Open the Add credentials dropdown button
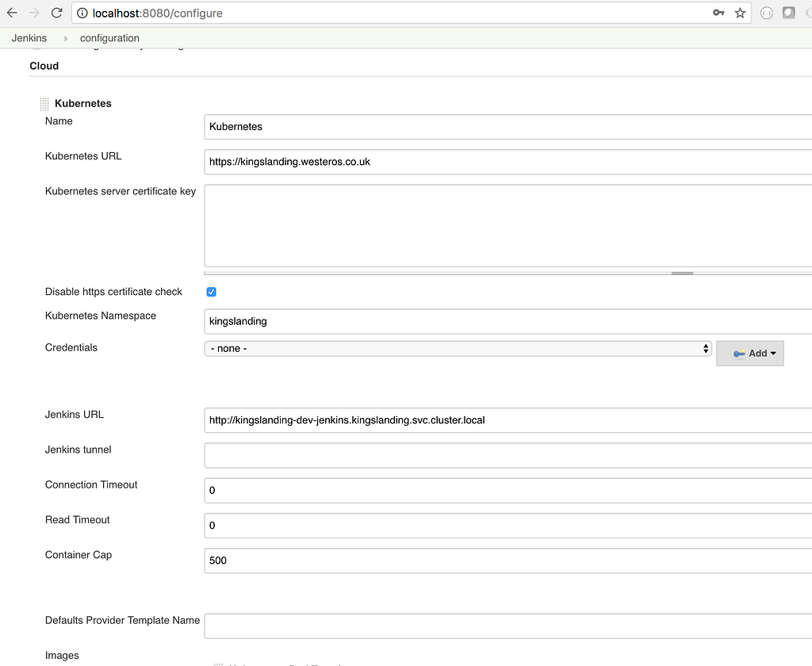This screenshot has width=812, height=666. pos(750,353)
